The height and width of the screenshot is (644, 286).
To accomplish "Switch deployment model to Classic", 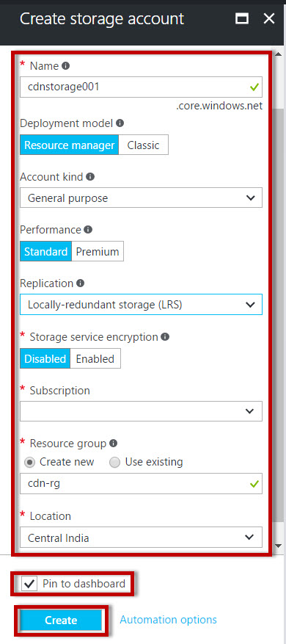I will pyautogui.click(x=143, y=145).
